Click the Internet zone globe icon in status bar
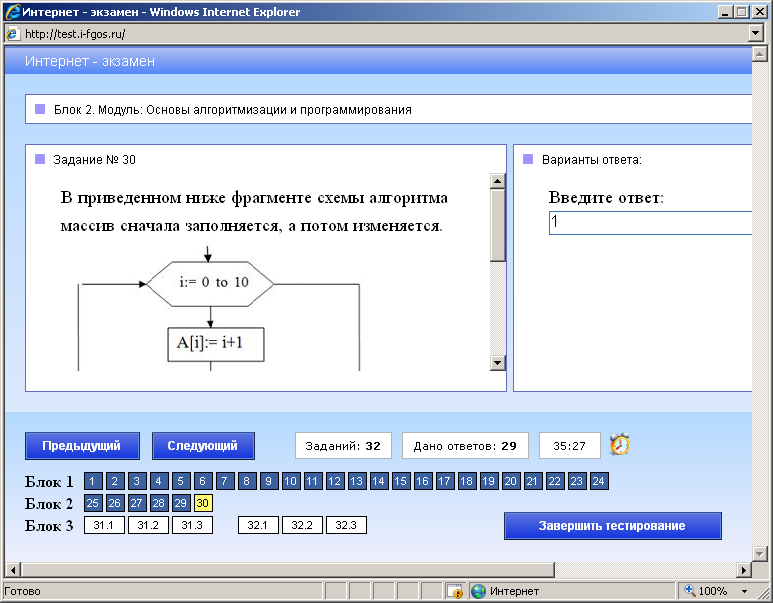The height and width of the screenshot is (603, 773). pos(478,591)
